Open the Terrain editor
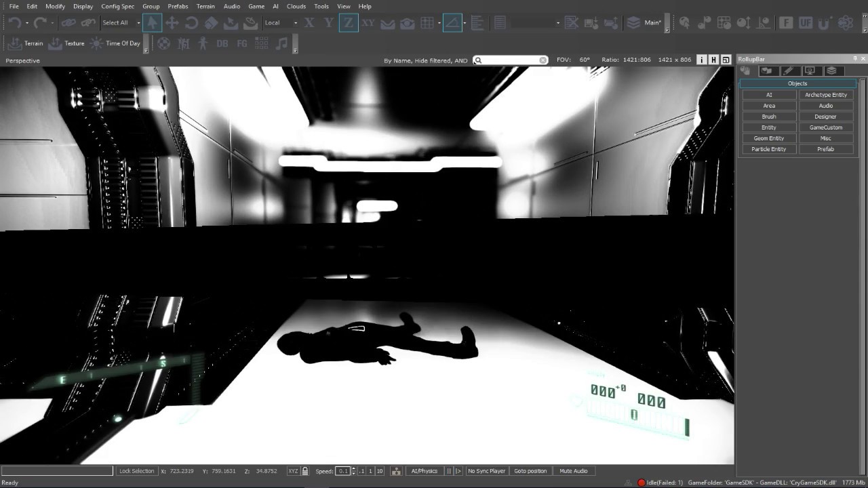This screenshot has height=488, width=868. tap(25, 43)
